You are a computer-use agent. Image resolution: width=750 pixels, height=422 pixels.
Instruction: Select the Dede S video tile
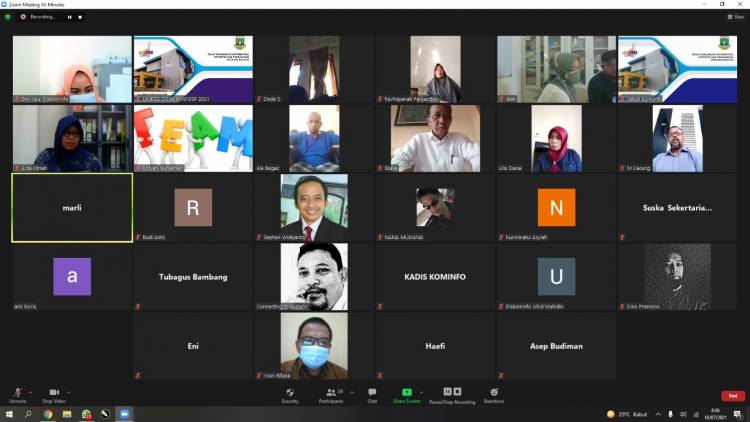click(314, 69)
